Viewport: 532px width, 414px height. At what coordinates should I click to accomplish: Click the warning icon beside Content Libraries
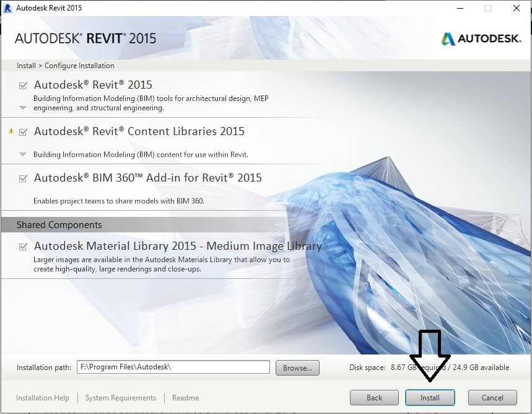pos(11,131)
